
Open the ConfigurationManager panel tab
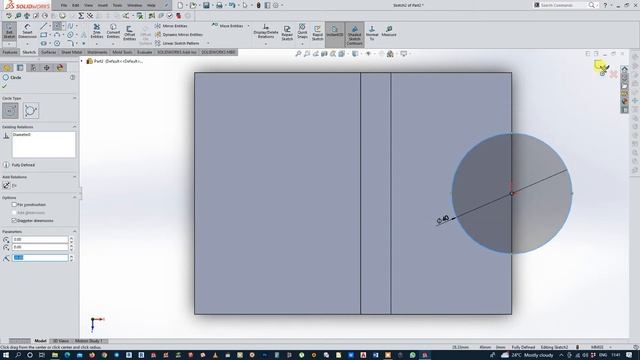[x=33, y=68]
